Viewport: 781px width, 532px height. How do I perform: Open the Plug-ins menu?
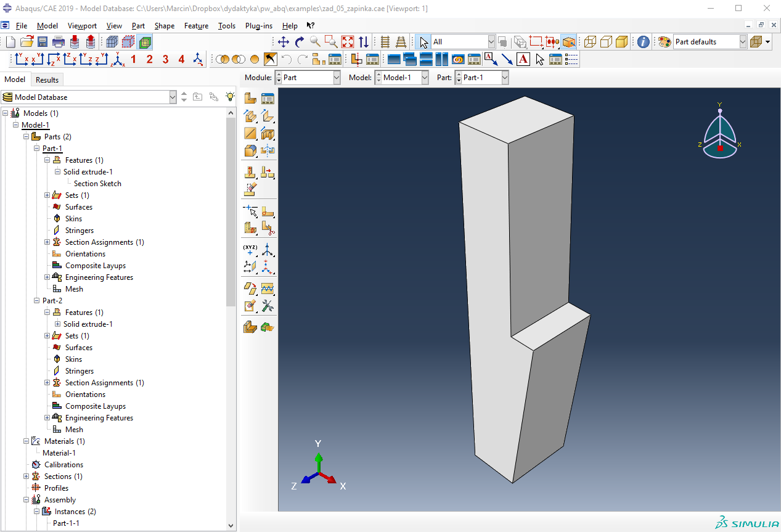pos(258,26)
